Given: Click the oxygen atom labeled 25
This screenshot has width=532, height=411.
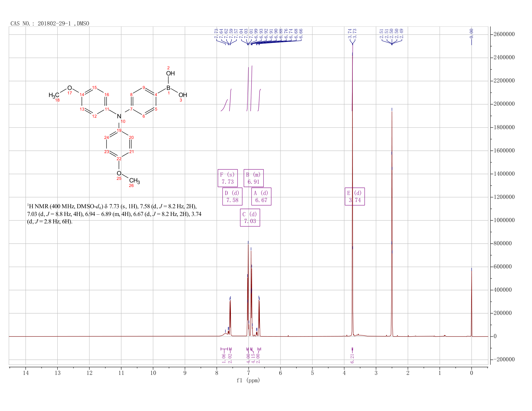Looking at the screenshot, I should (119, 173).
